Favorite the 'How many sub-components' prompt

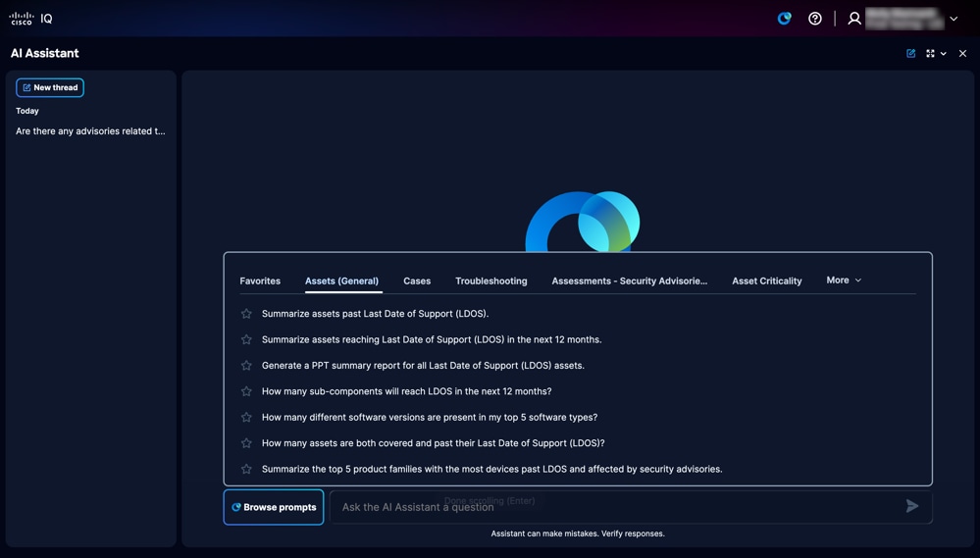(x=246, y=391)
